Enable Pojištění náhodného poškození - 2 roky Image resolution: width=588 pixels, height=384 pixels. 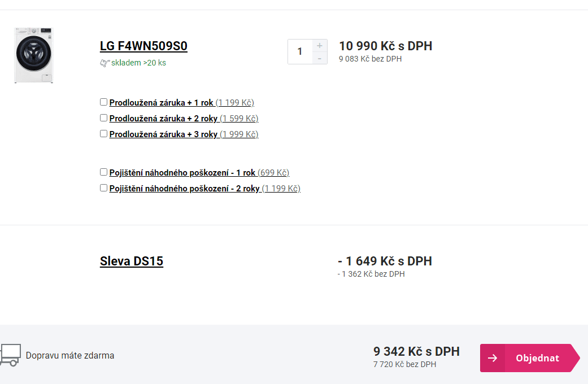103,187
